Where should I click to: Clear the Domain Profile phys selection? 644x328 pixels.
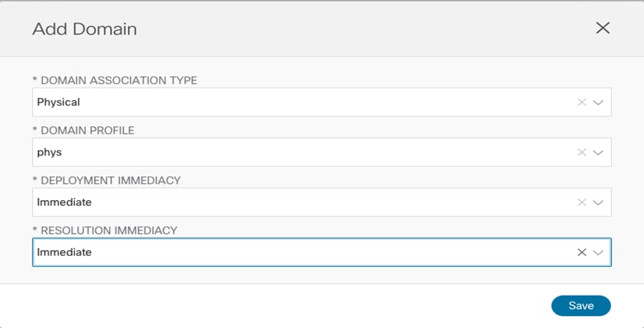582,152
